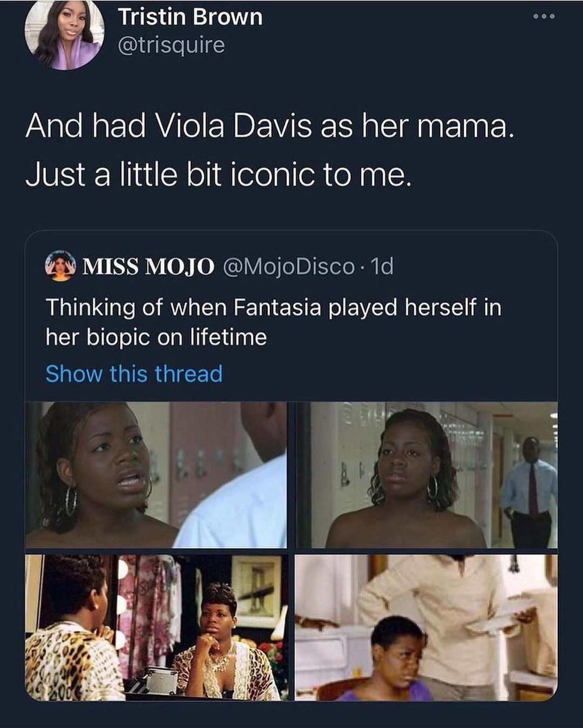
Task: Click the 'her biopic on lifetime' text
Action: pyautogui.click(x=156, y=338)
